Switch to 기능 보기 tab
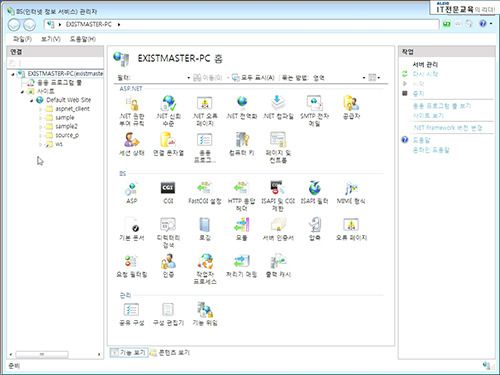This screenshot has width=500, height=375. click(x=129, y=352)
